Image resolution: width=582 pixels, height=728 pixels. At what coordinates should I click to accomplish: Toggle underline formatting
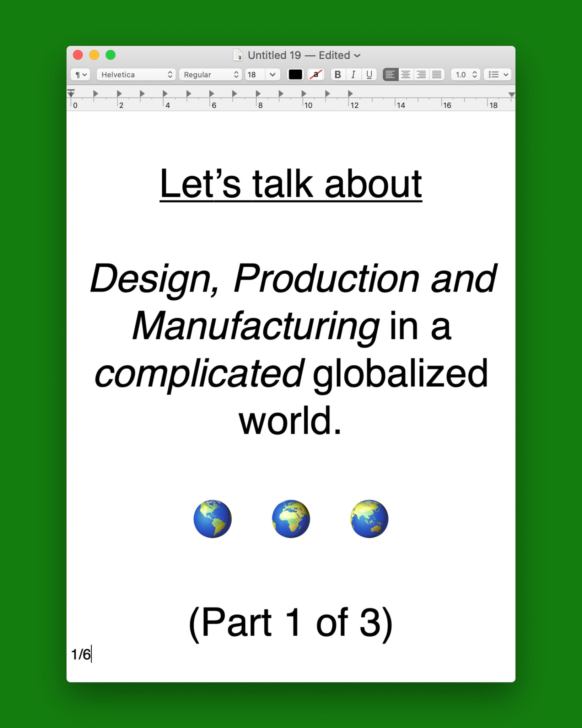coord(369,75)
